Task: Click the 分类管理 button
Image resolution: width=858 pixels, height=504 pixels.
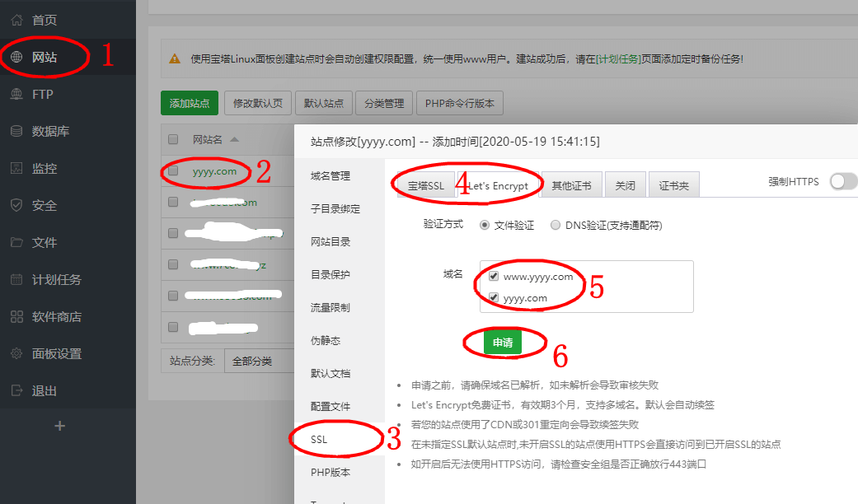Action: point(384,103)
